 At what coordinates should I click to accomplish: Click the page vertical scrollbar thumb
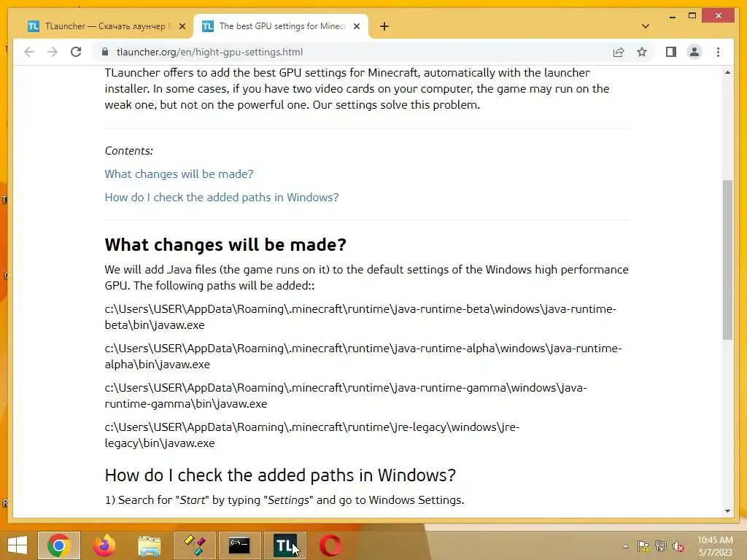tap(727, 260)
